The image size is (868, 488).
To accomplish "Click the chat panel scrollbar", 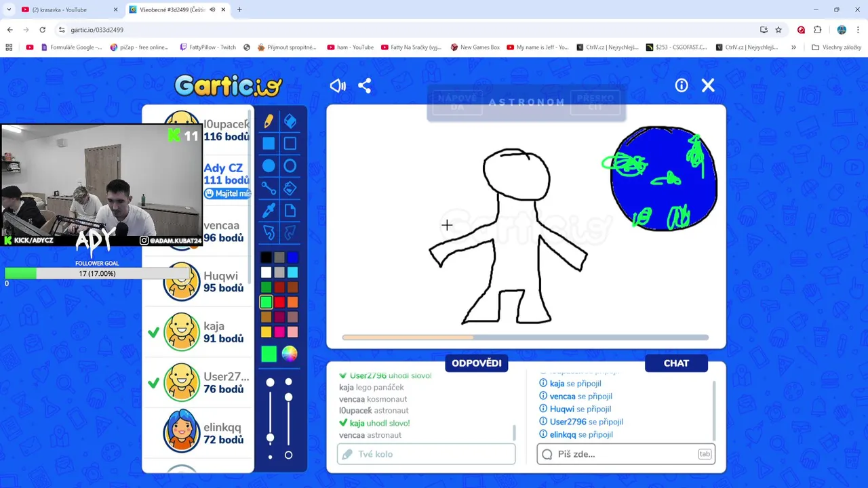I will point(713,410).
